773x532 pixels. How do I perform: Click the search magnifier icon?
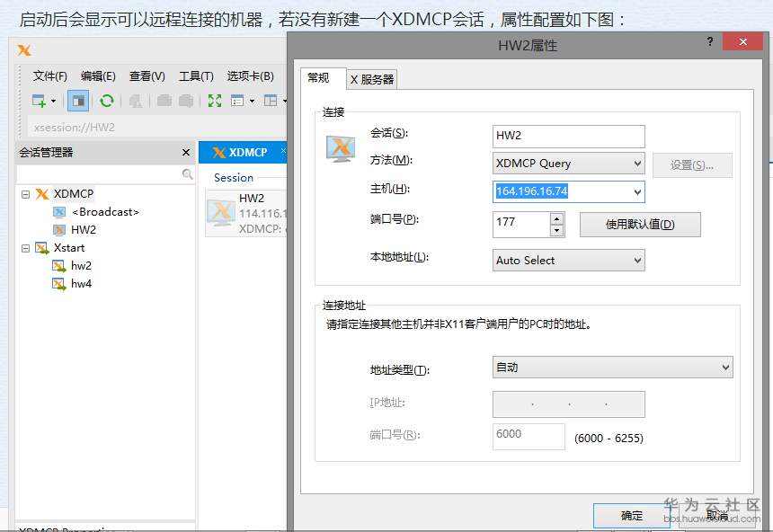[187, 174]
